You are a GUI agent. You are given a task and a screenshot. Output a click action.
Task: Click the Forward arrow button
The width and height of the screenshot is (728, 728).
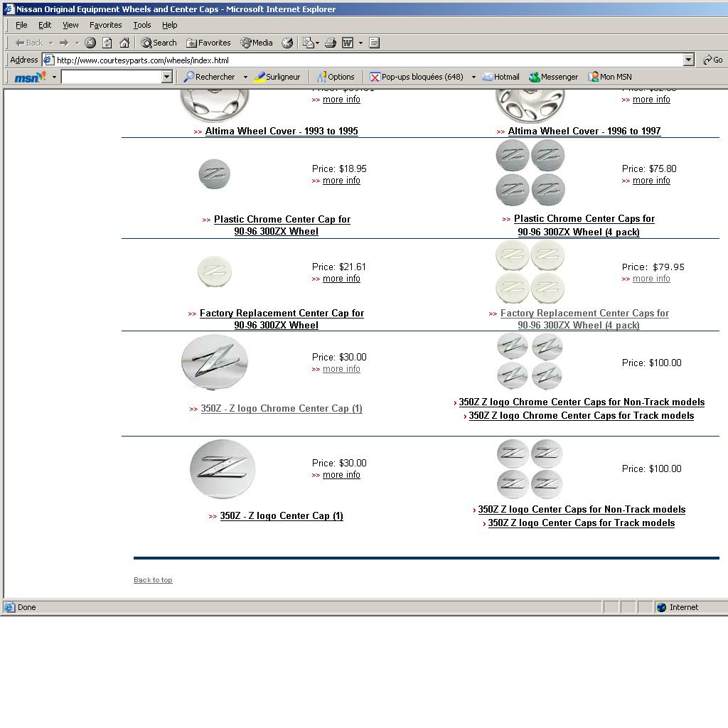click(x=64, y=43)
